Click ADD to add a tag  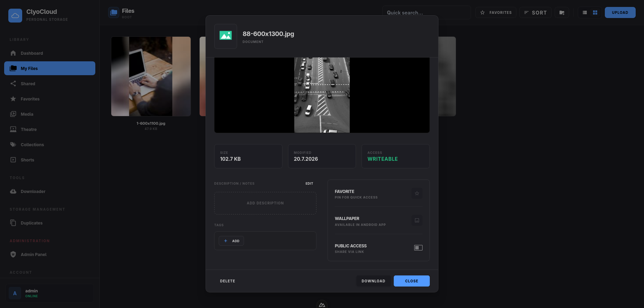tap(231, 241)
